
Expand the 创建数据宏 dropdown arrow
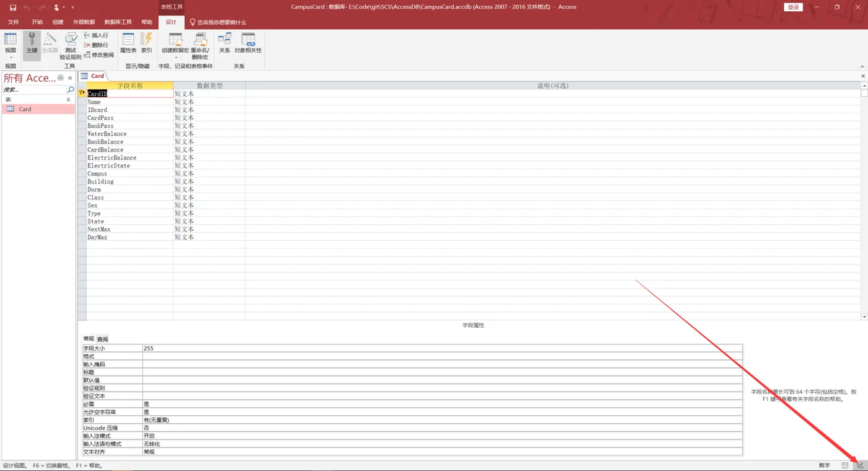tap(175, 58)
